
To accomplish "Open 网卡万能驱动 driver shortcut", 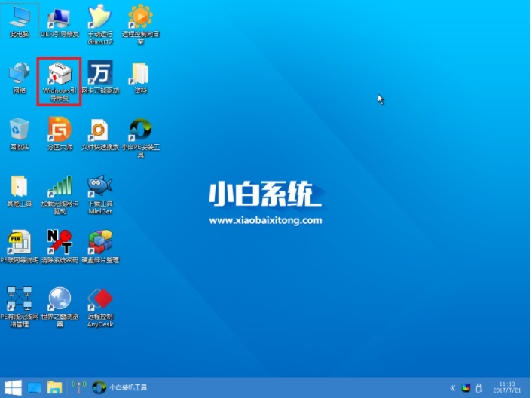I will click(x=99, y=75).
